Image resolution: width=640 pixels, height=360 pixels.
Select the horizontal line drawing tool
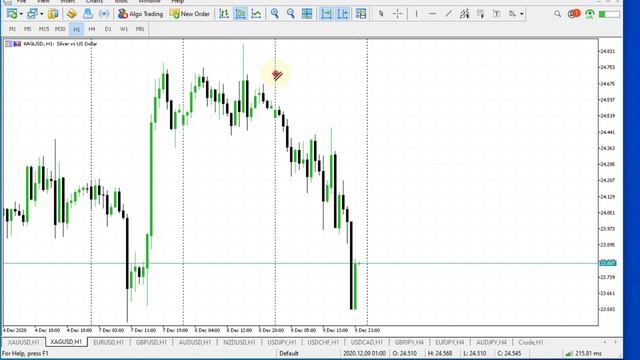click(432, 14)
